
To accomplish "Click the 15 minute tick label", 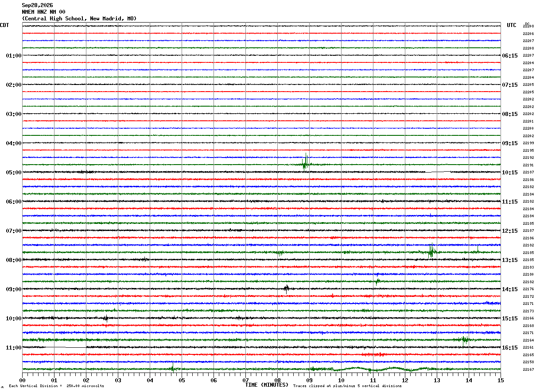I will click(x=501, y=380).
